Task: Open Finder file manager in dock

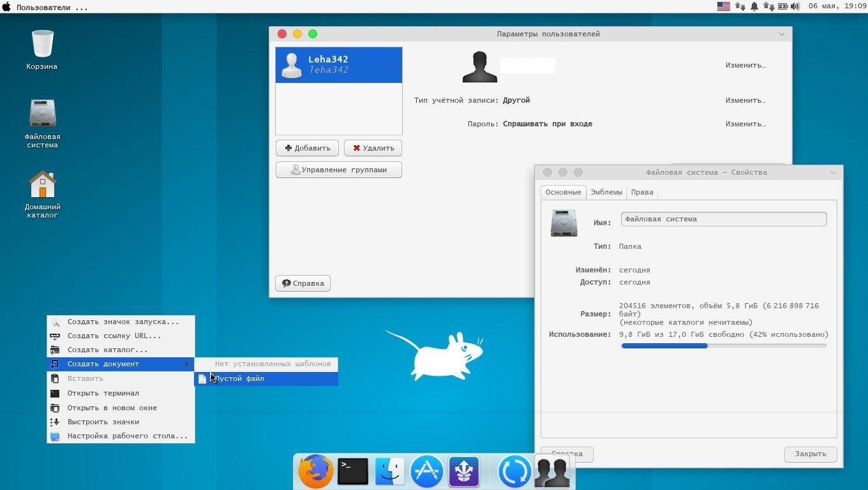Action: (389, 471)
